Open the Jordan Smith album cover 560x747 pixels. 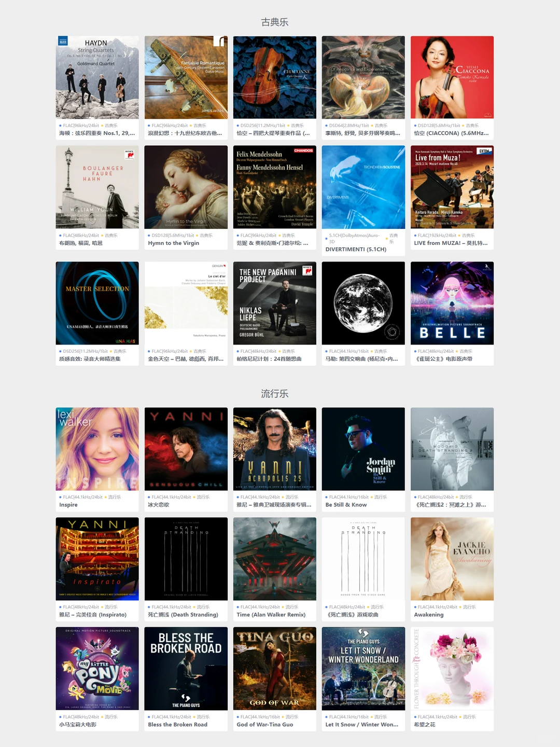click(x=363, y=449)
